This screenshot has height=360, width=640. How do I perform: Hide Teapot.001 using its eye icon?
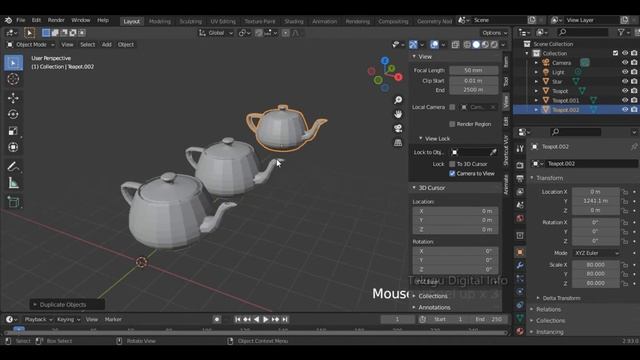pyautogui.click(x=625, y=100)
